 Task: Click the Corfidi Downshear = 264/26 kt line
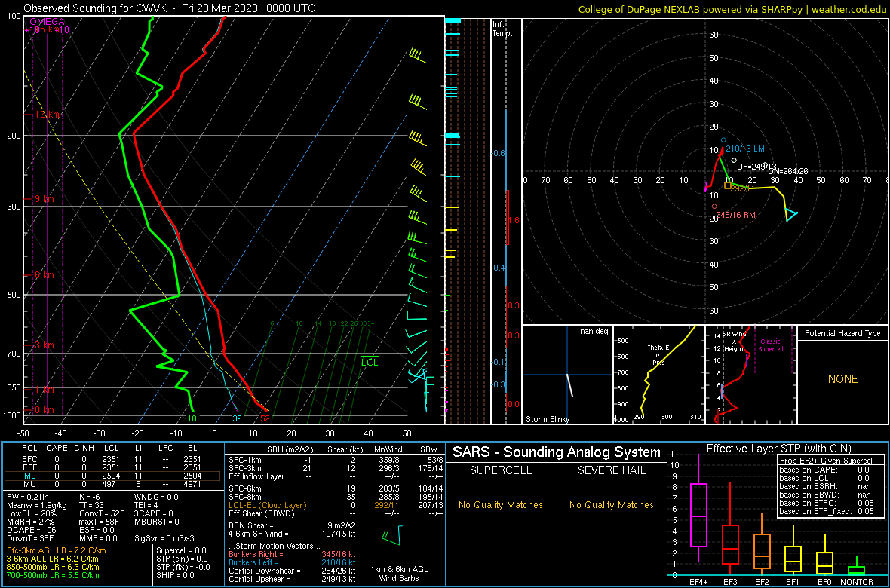292,571
